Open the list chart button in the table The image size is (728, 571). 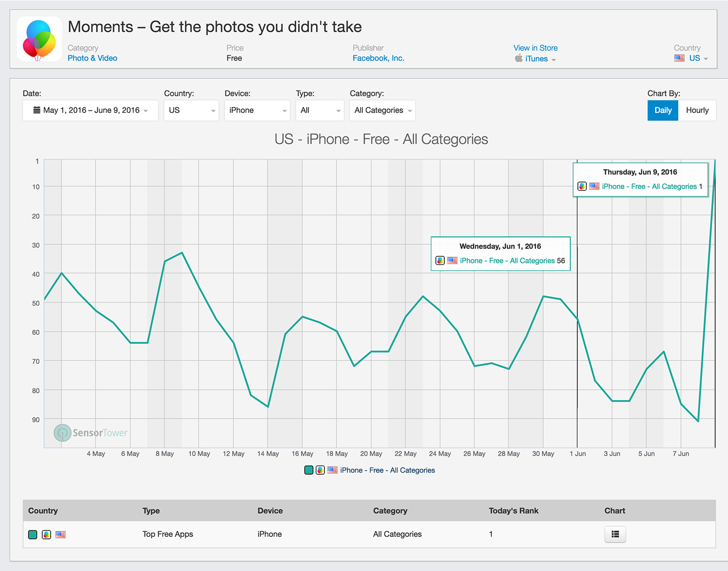615,534
